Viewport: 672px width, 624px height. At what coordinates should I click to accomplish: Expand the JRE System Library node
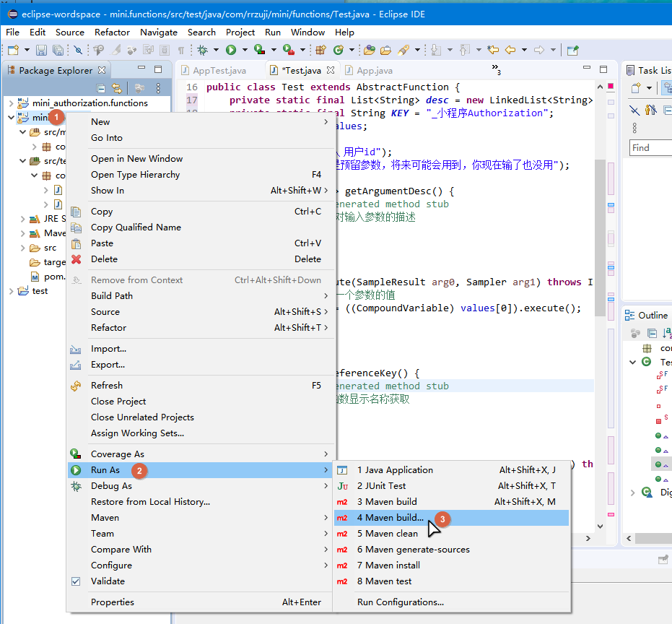(22, 219)
